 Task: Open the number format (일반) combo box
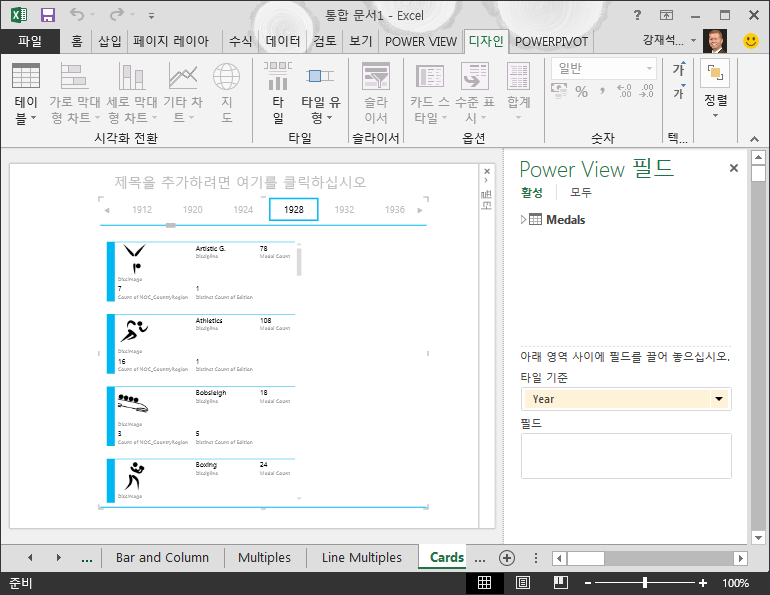point(604,69)
